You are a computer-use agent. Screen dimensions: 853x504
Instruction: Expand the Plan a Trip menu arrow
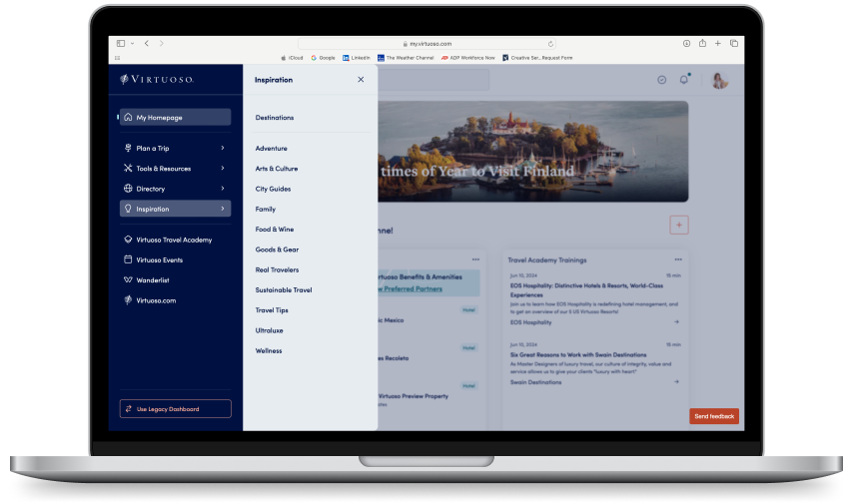coord(223,148)
